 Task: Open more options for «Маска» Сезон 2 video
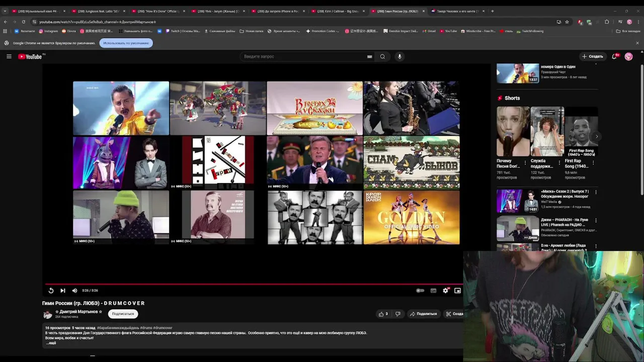pos(596,192)
